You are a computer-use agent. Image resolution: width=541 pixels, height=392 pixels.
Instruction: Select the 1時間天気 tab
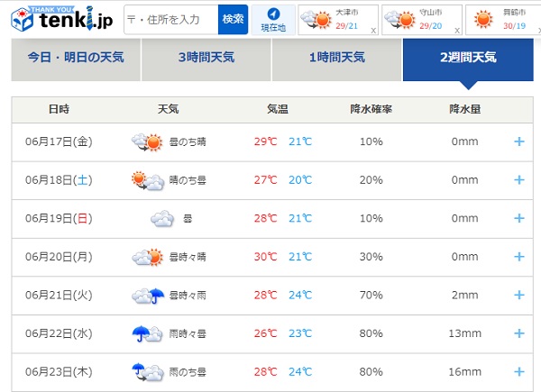[336, 58]
